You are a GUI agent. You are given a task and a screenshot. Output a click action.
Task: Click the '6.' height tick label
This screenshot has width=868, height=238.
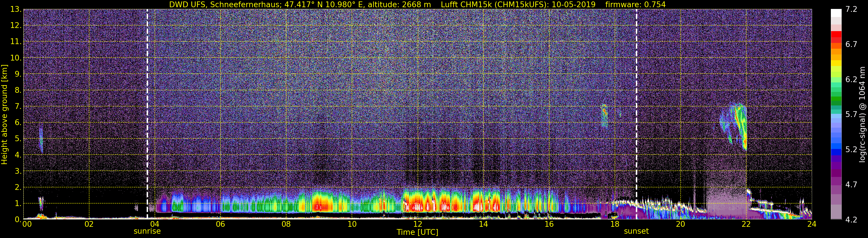(x=18, y=122)
